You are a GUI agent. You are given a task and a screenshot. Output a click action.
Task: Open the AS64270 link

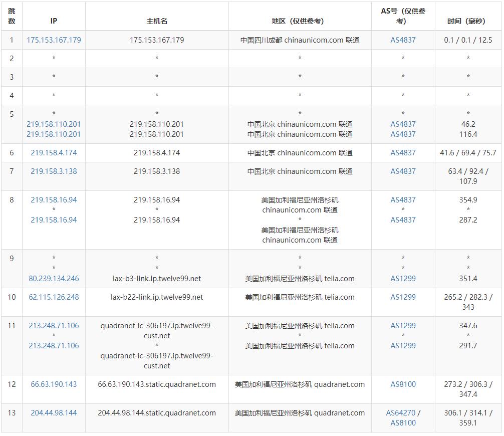(400, 413)
